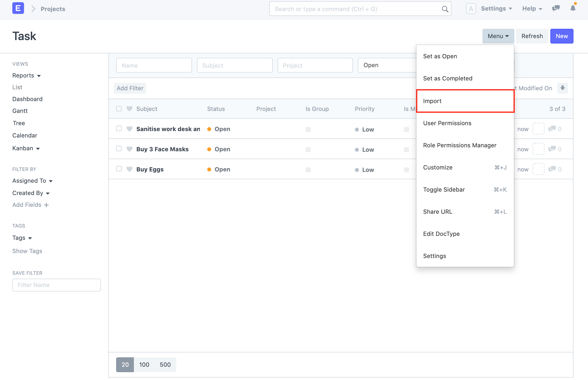The width and height of the screenshot is (588, 380).
Task: Click the ERPNext logo
Action: point(18,8)
